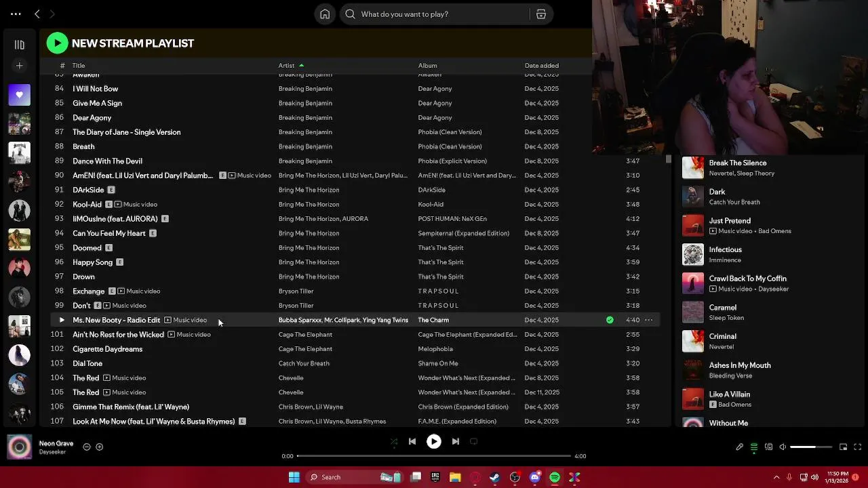The height and width of the screenshot is (488, 868).
Task: Open the Browse icon in the search bar
Action: tap(541, 14)
